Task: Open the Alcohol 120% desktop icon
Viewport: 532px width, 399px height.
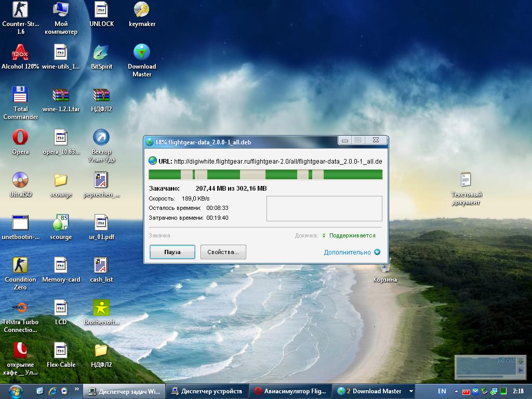Action: (x=20, y=52)
